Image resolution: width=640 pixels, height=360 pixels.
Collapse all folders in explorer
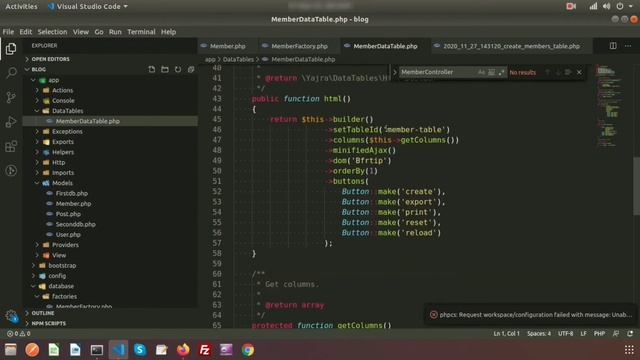(191, 69)
